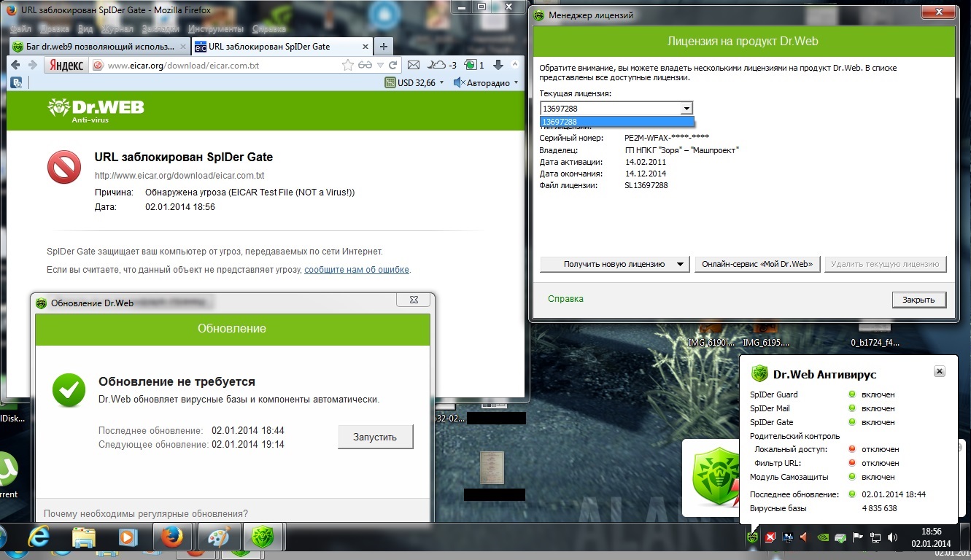Open Текущая лицензия combo box

pyautogui.click(x=616, y=109)
